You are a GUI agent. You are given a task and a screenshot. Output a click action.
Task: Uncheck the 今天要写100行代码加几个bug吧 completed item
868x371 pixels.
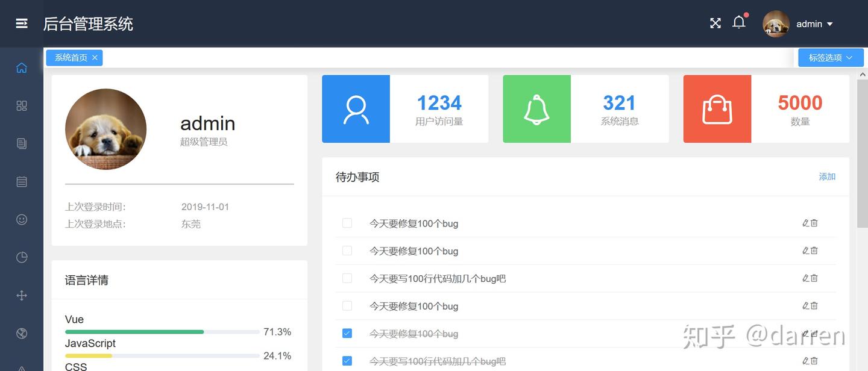347,361
